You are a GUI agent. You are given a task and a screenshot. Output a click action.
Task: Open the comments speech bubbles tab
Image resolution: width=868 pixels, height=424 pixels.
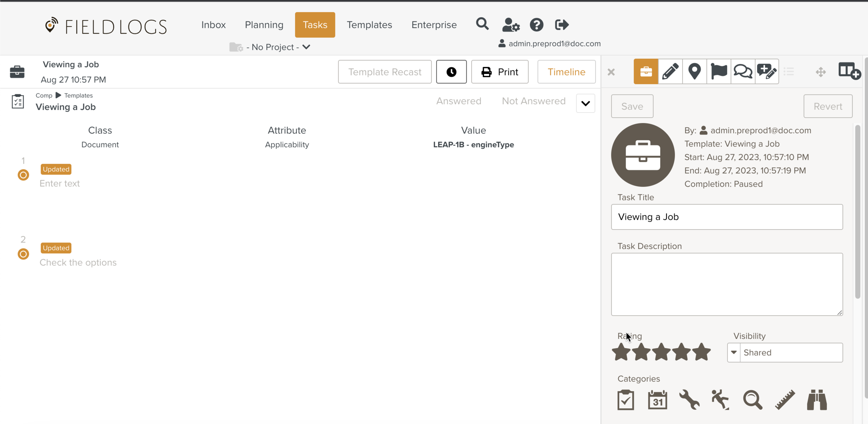click(x=743, y=72)
